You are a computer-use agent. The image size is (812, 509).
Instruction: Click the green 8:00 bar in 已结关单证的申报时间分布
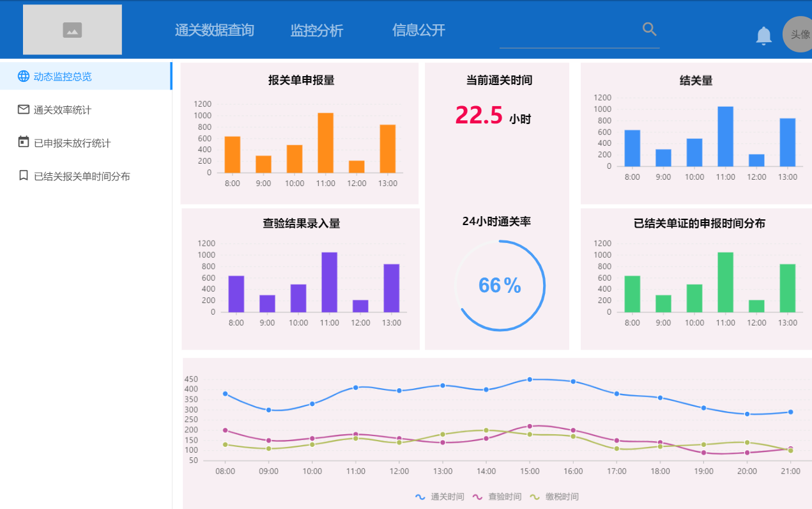(632, 294)
